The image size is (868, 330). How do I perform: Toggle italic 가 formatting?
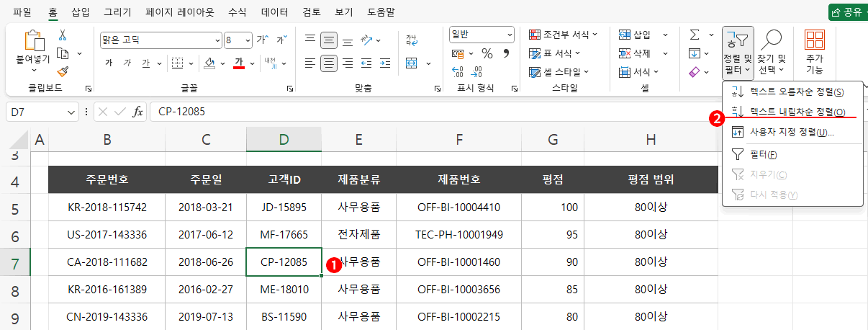(x=127, y=63)
